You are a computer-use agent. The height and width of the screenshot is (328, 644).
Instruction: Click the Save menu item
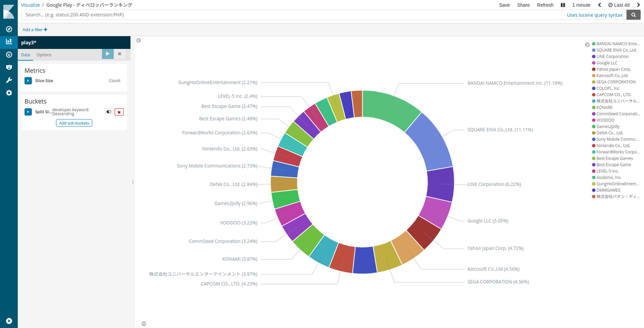[x=504, y=5]
